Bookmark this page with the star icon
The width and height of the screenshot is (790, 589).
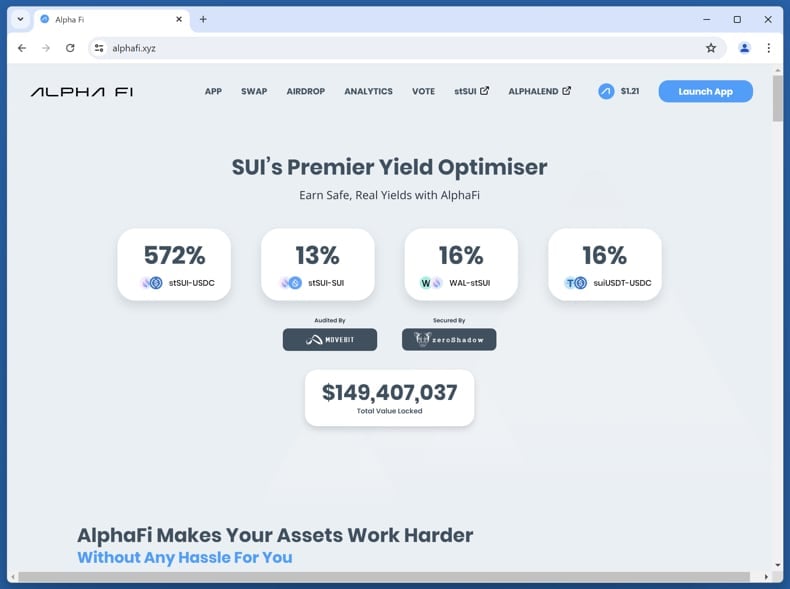[x=711, y=48]
